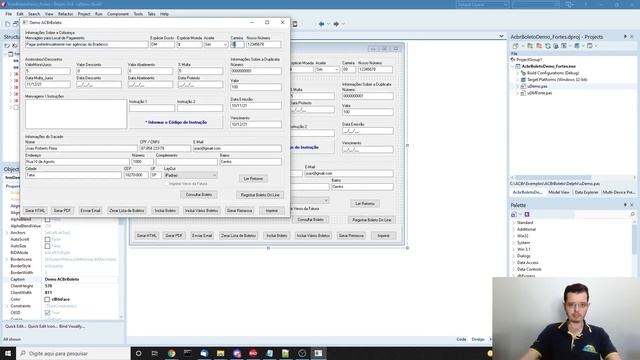640x360 pixels.
Task: Expand the Anchors property in the Object Inspector
Action: (x=7, y=233)
